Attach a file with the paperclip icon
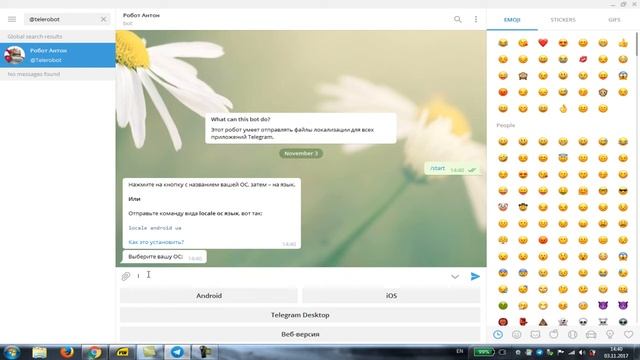 [x=126, y=276]
